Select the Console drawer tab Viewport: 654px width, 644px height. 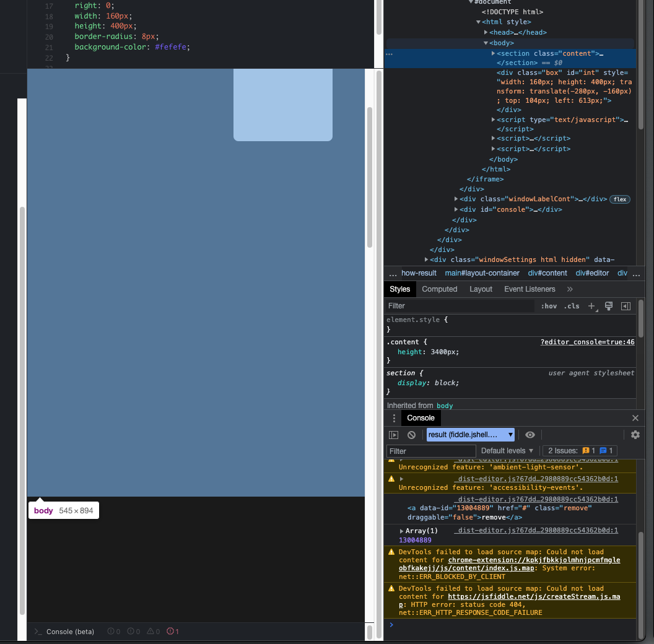(x=421, y=418)
